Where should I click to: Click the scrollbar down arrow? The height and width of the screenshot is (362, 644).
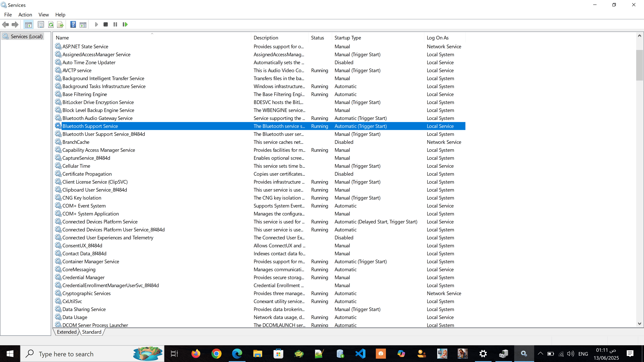click(639, 323)
